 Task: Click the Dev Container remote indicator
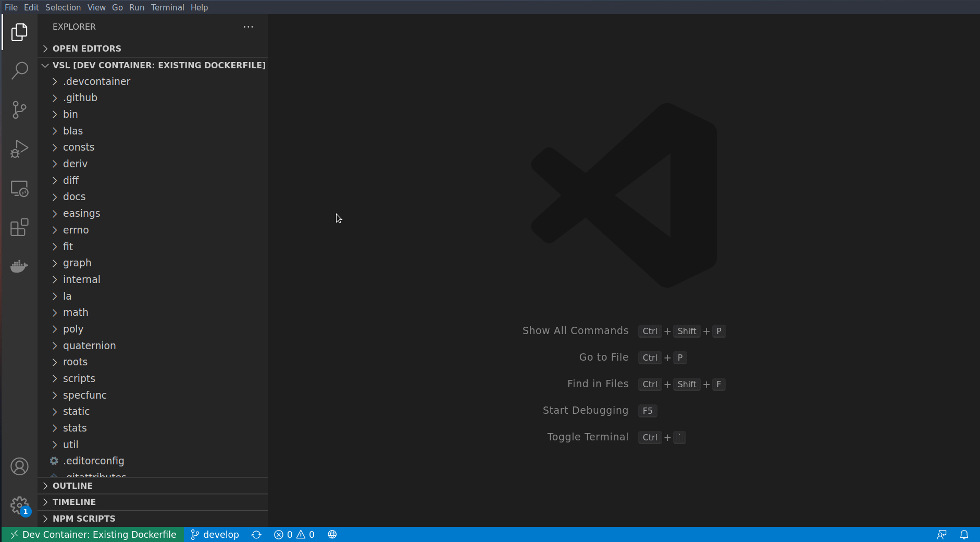93,535
